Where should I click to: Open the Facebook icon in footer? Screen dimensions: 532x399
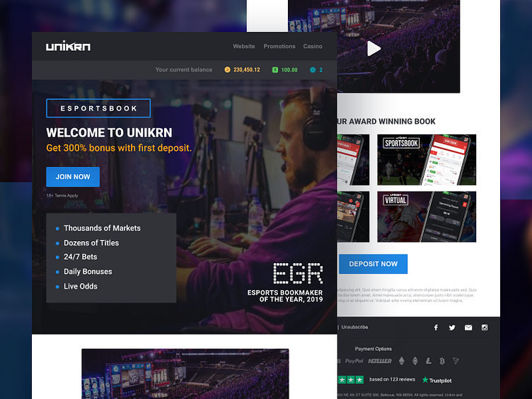click(436, 328)
